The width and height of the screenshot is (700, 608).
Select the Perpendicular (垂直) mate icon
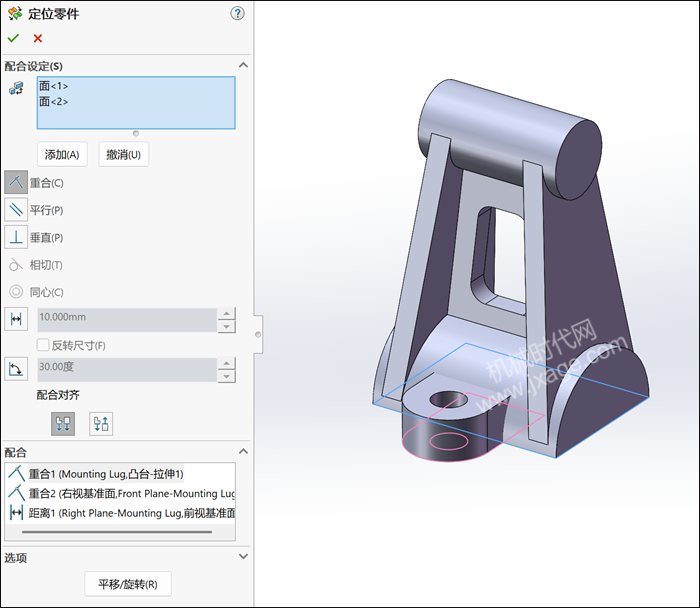click(17, 237)
